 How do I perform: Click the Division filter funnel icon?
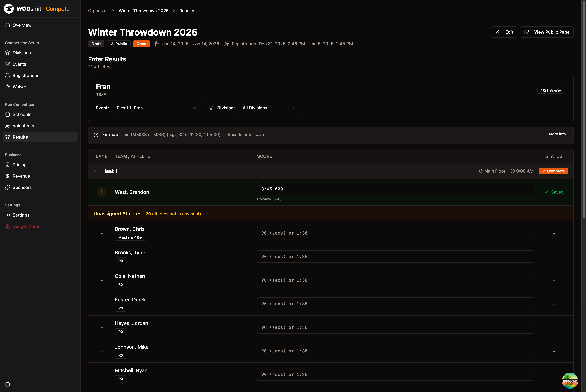coord(211,108)
